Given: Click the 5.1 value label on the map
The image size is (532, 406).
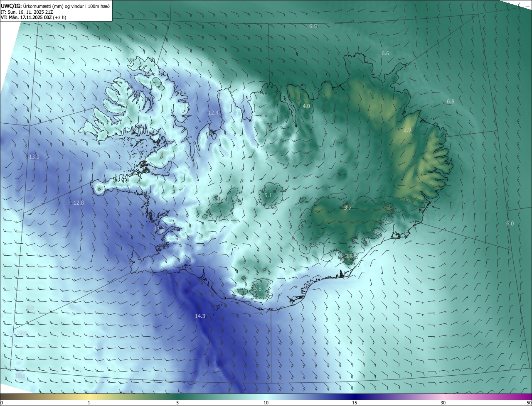Looking at the screenshot, I should point(268,196).
